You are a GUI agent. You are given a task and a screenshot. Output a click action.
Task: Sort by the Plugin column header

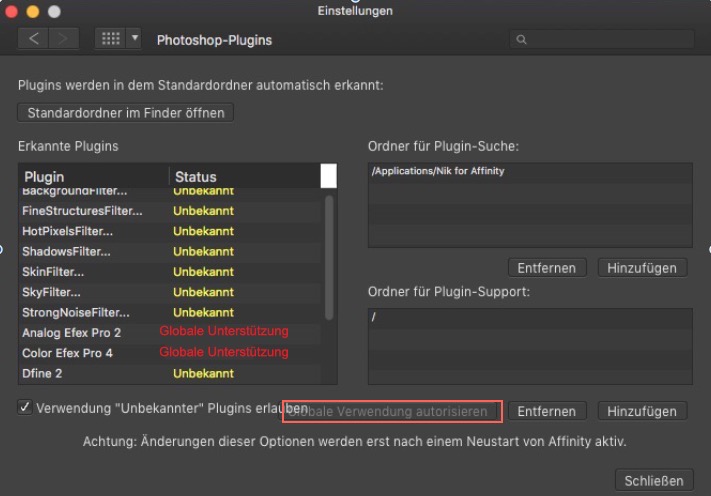point(93,176)
